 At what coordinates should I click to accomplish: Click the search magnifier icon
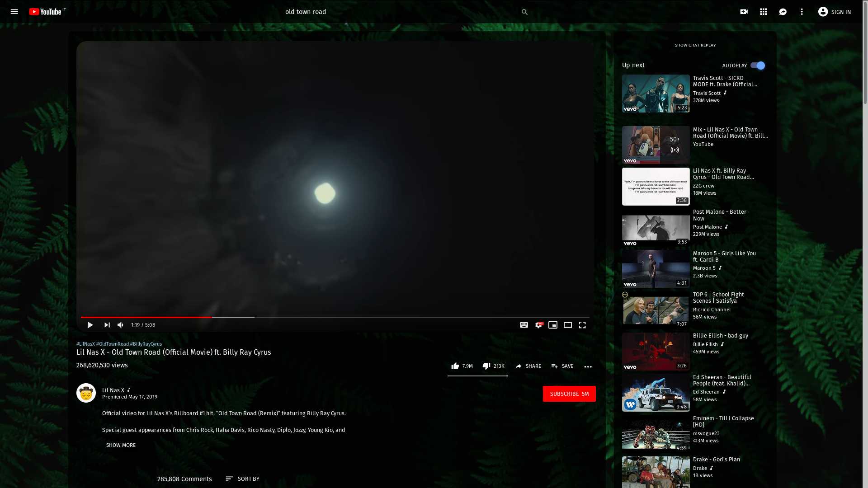coord(524,12)
